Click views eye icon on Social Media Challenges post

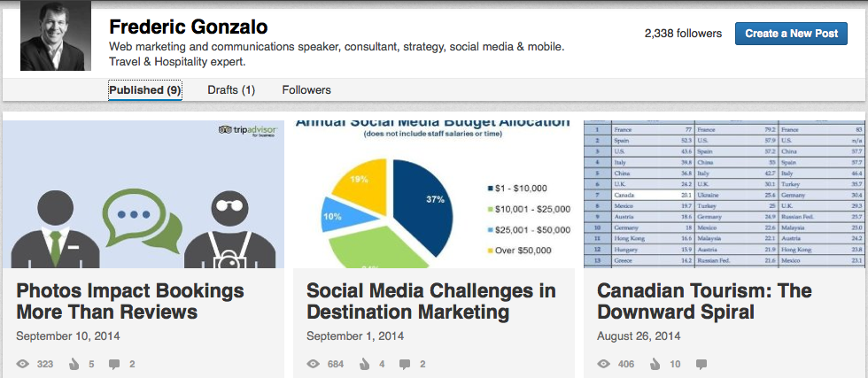pyautogui.click(x=314, y=364)
